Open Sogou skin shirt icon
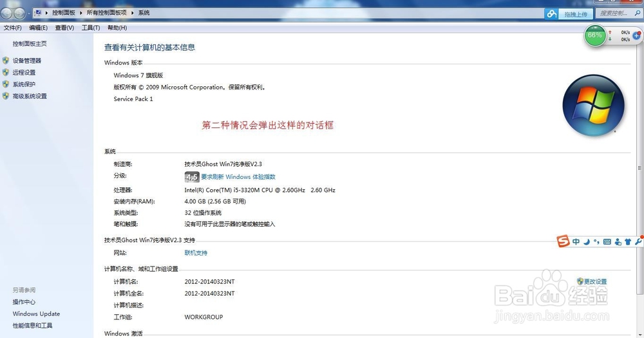This screenshot has height=338, width=644. [627, 242]
